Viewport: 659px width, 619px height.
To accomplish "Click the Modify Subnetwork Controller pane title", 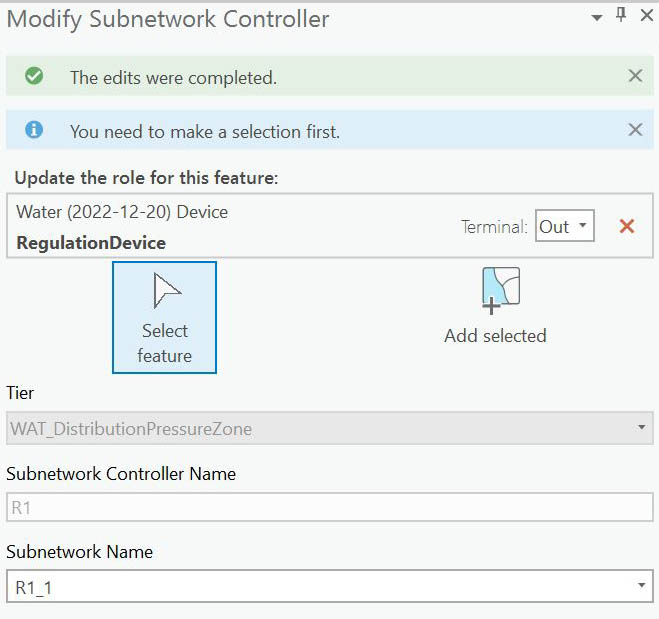I will pyautogui.click(x=168, y=19).
